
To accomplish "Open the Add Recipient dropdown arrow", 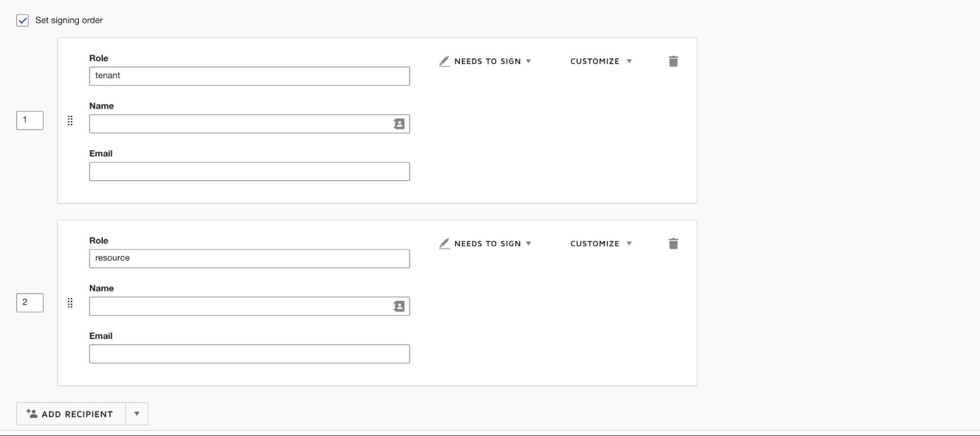I will 137,414.
